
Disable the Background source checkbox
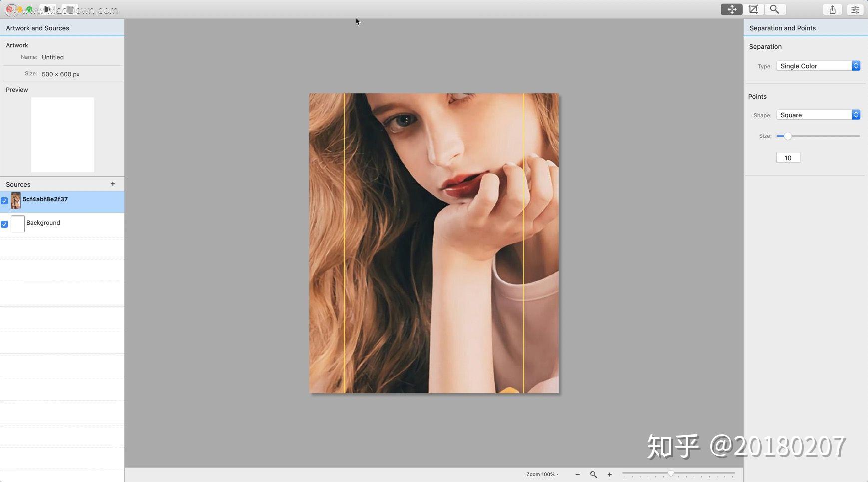4,224
